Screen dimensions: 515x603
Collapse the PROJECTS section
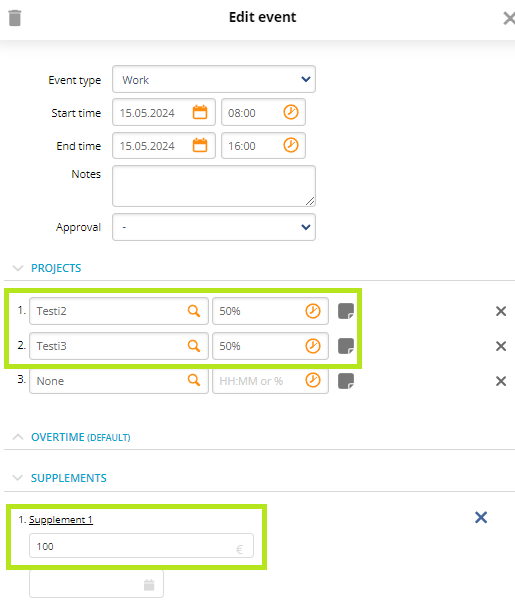tap(18, 268)
